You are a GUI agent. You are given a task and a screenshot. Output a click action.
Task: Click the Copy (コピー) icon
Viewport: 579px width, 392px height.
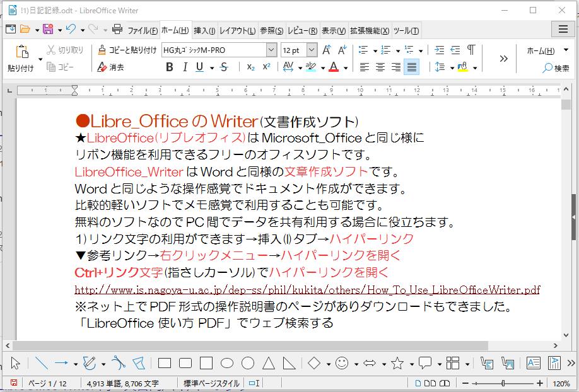(51, 67)
